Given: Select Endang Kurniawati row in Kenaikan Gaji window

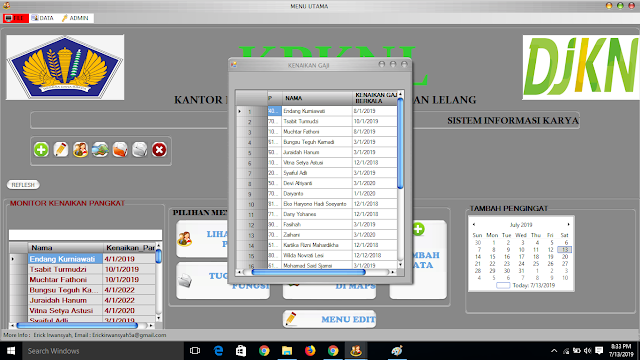Looking at the screenshot, I should point(317,111).
